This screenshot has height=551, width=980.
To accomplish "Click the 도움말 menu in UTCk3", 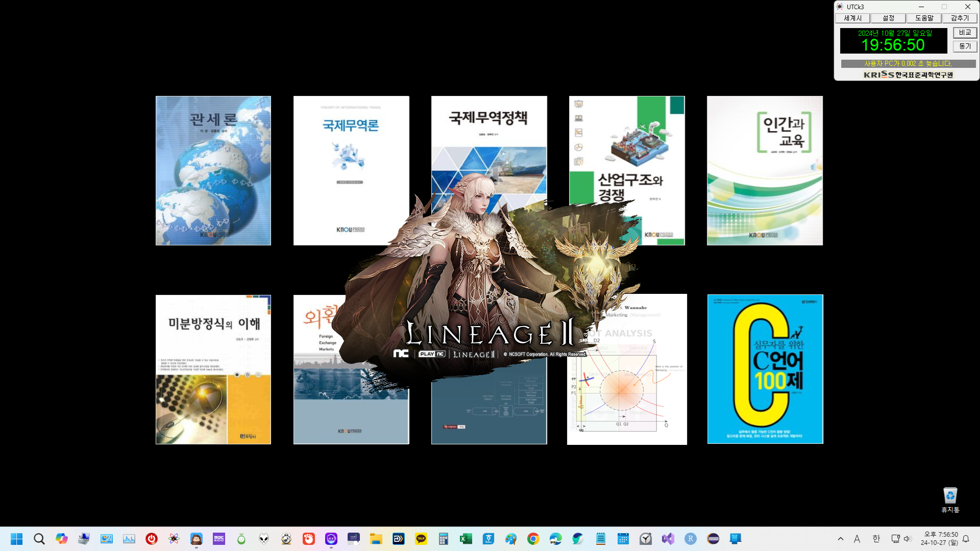I will (924, 18).
